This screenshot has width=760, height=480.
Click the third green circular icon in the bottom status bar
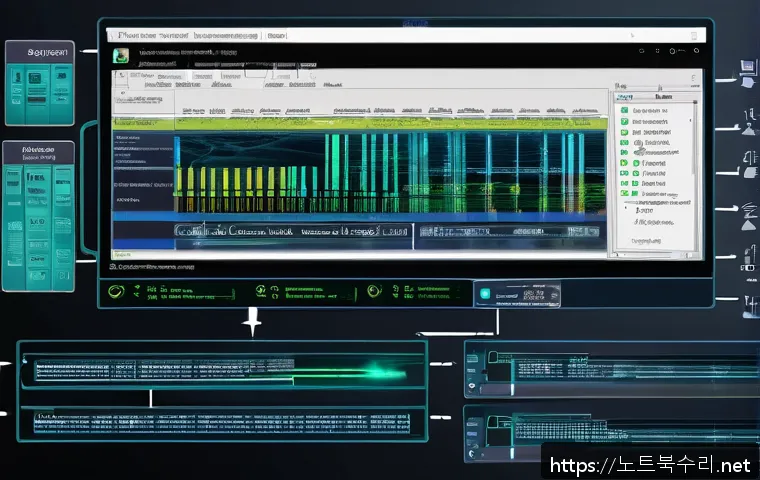(373, 291)
